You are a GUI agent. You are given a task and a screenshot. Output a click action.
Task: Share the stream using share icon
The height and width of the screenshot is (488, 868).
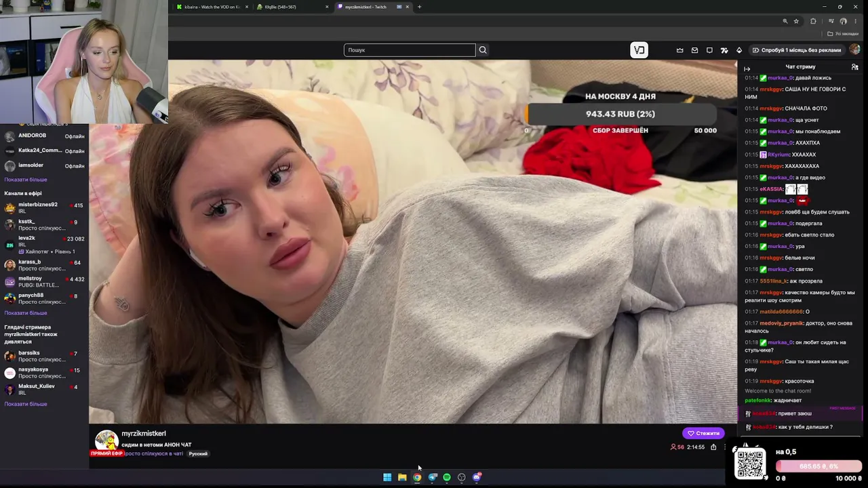pos(713,447)
